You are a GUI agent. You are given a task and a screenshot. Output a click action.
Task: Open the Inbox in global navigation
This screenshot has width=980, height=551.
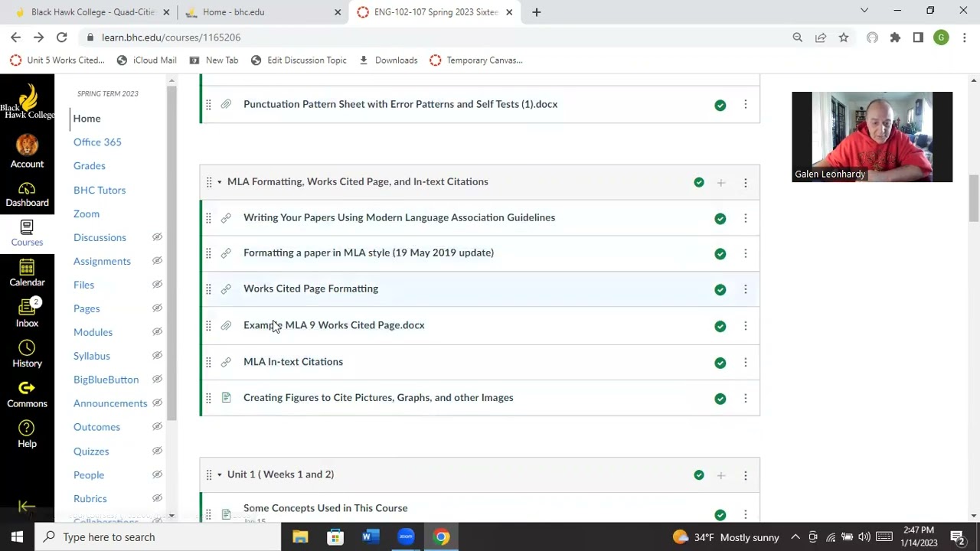click(x=27, y=313)
